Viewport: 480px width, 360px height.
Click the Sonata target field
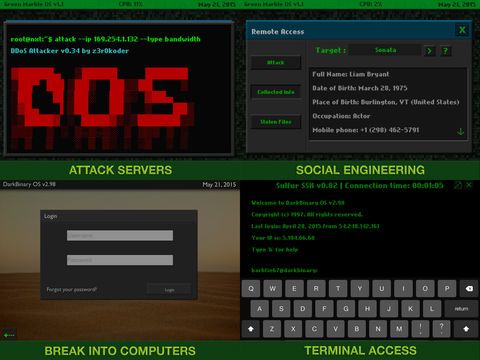[385, 50]
